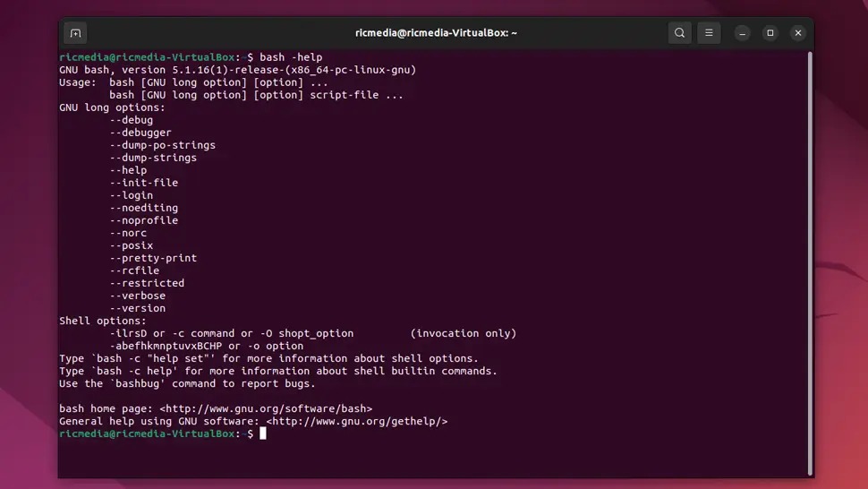Click the 'bashbug' report bugs line
Image resolution: width=868 pixels, height=489 pixels.
[x=188, y=383]
